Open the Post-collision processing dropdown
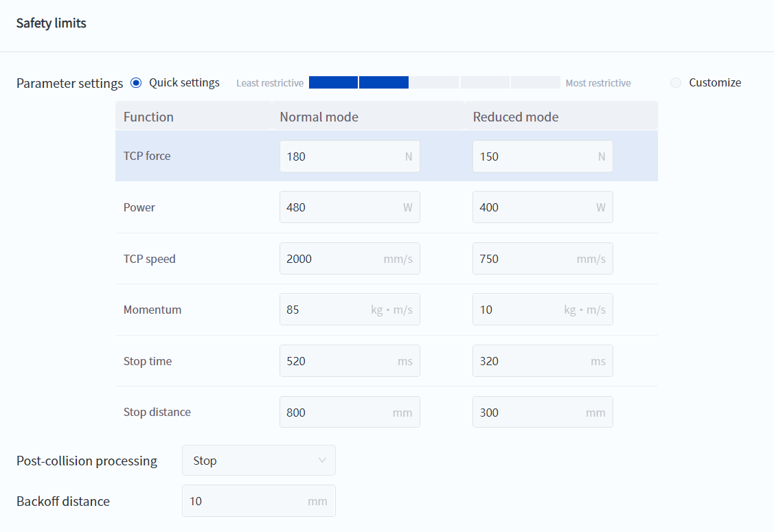This screenshot has height=532, width=774. pos(258,461)
